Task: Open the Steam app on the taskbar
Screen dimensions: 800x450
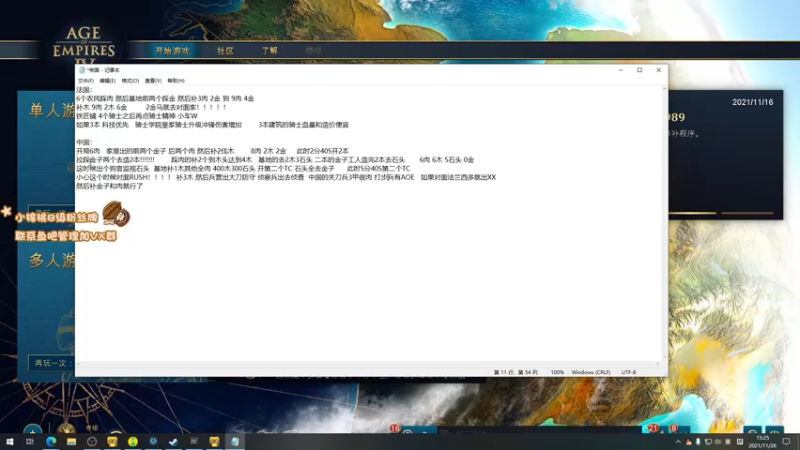Action: coord(173,441)
